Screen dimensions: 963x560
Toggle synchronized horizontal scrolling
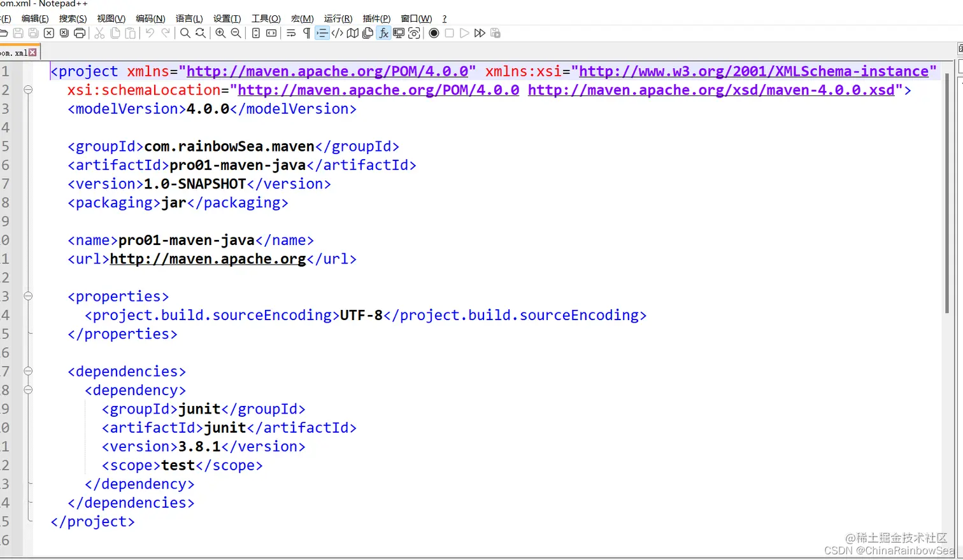click(271, 33)
